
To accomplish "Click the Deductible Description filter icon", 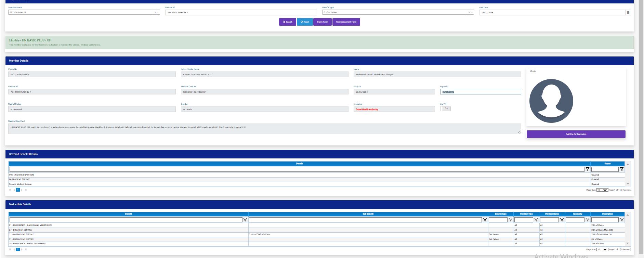I will [622, 220].
